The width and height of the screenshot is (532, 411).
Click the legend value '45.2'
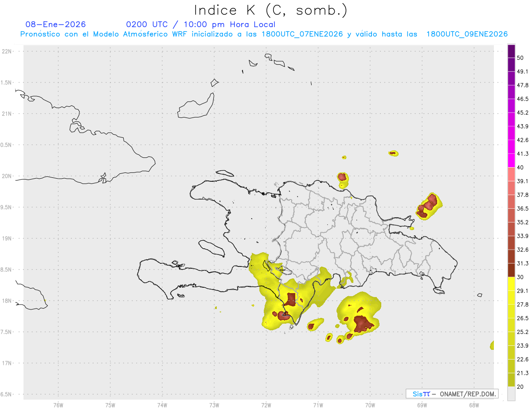tap(523, 113)
